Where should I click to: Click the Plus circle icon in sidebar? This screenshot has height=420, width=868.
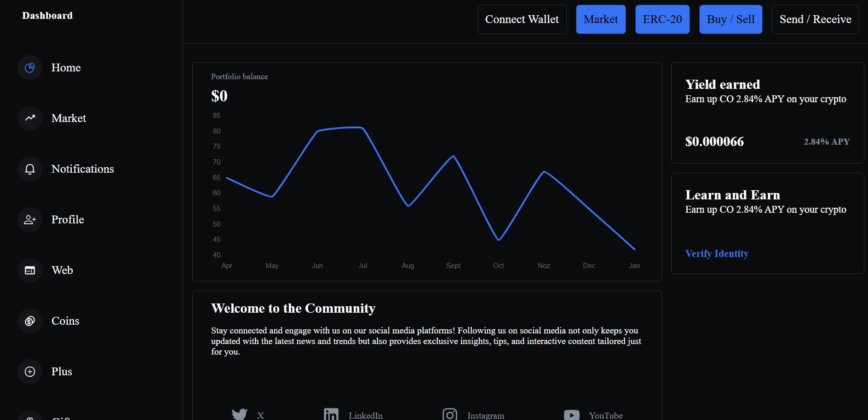coord(29,371)
